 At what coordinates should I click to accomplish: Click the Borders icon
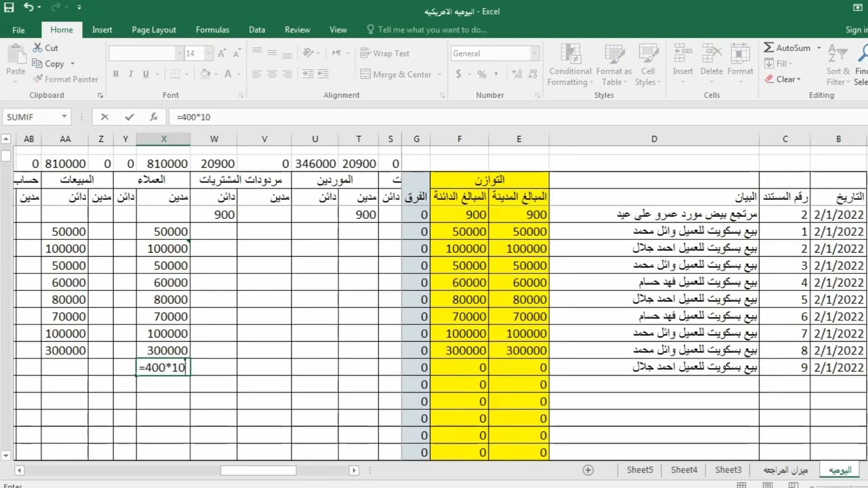point(175,75)
